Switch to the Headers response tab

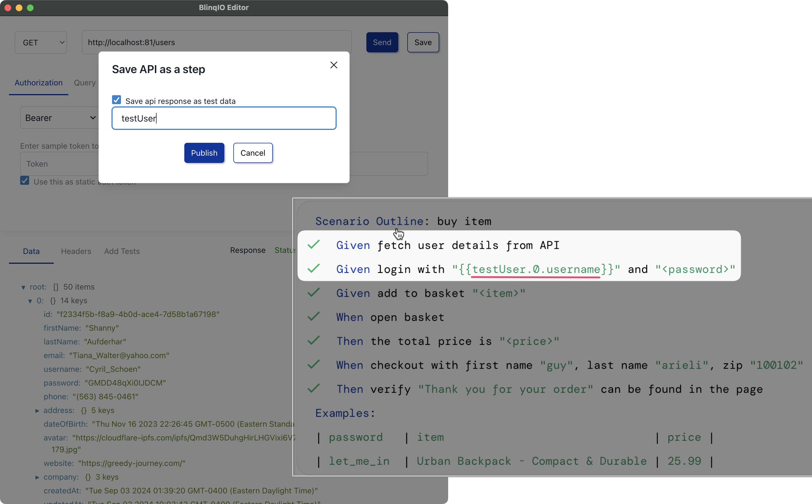[76, 251]
